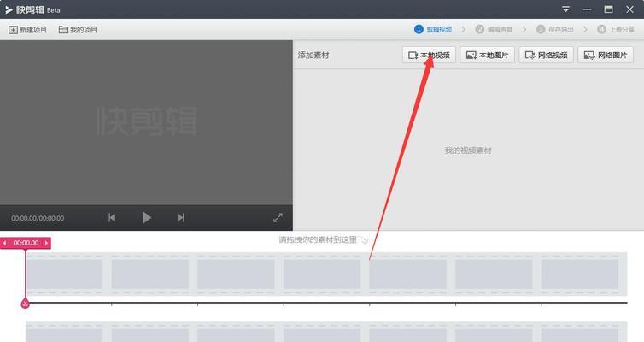The width and height of the screenshot is (644, 342).
Task: Click the scissors cut marker on timeline
Action: tap(25, 304)
